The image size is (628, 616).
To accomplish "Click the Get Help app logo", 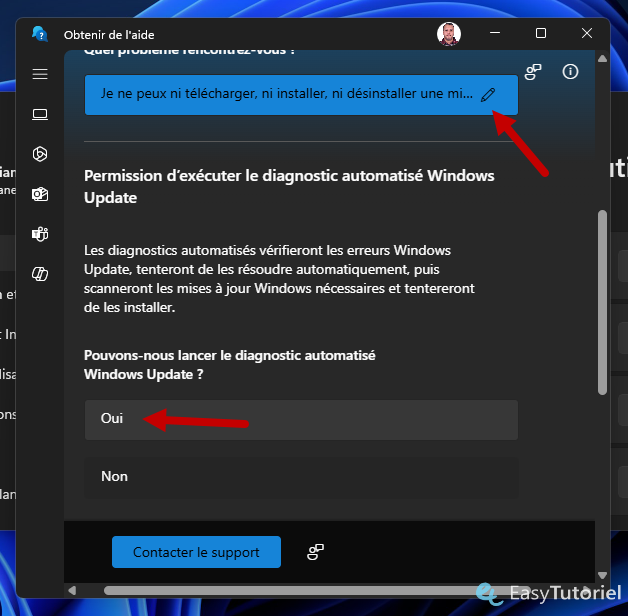I will pyautogui.click(x=40, y=34).
